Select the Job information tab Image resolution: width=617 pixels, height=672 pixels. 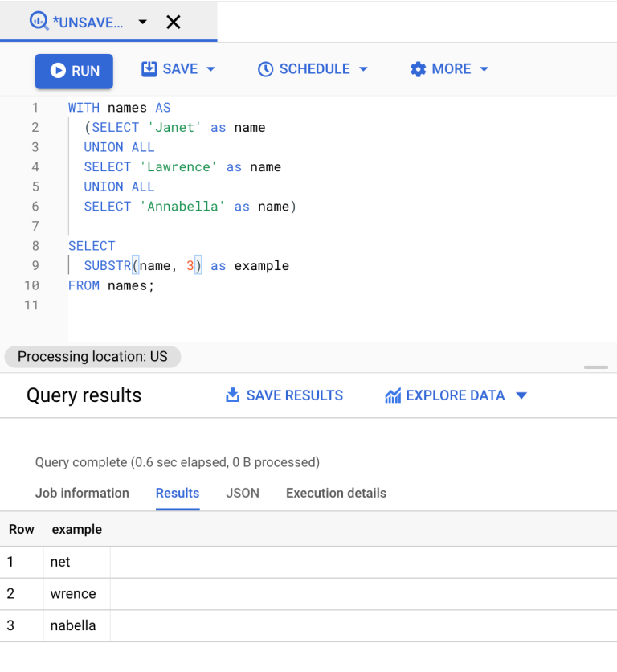pyautogui.click(x=82, y=493)
